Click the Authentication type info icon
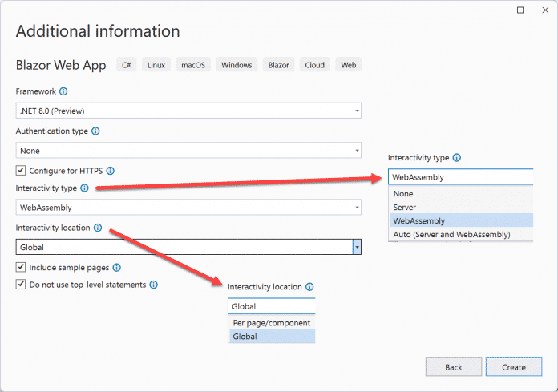The image size is (558, 392). click(95, 131)
